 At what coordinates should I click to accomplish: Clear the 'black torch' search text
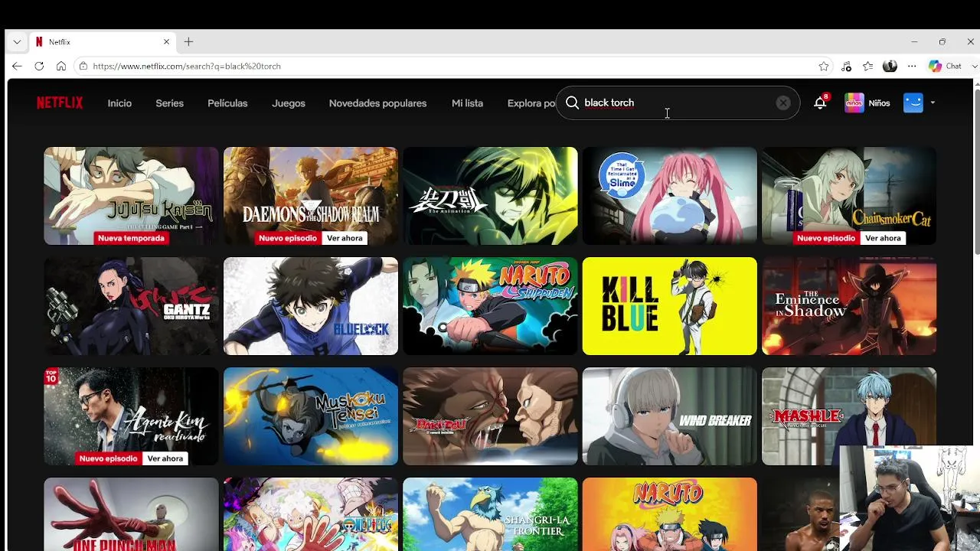pyautogui.click(x=782, y=103)
